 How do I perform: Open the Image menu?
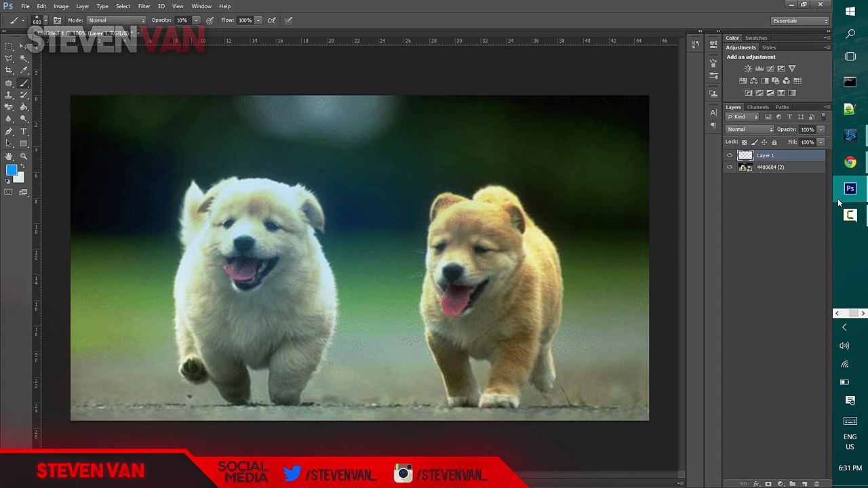(x=61, y=6)
